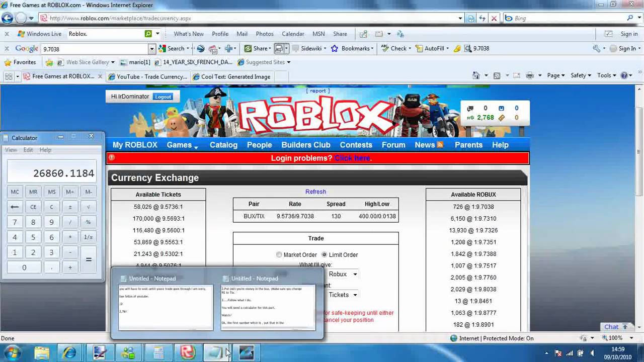Click the Windows Live Sign in link

(629, 34)
